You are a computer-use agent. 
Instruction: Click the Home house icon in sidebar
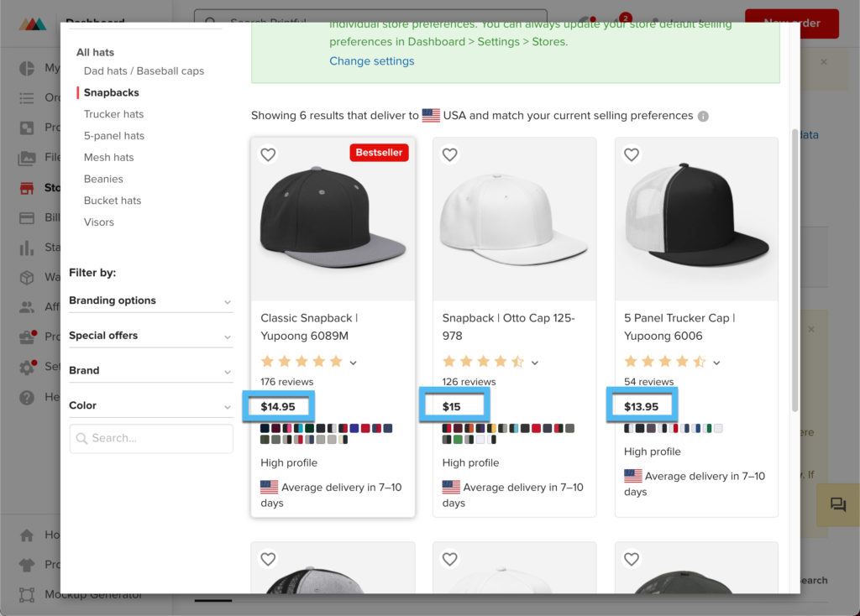[26, 535]
